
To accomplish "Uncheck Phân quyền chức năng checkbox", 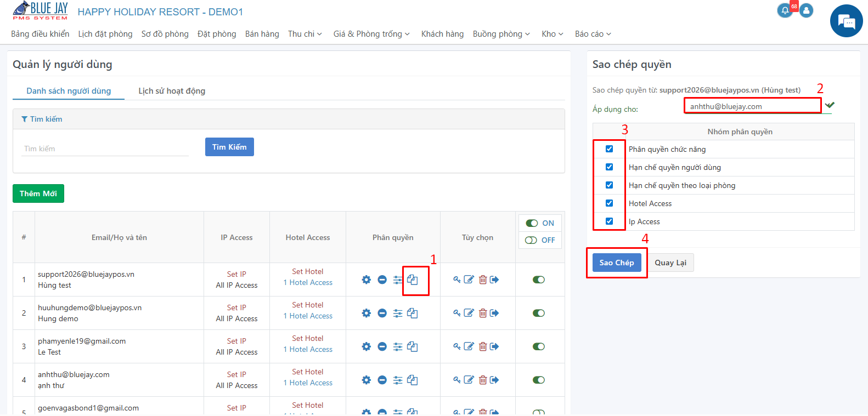I will [x=609, y=149].
